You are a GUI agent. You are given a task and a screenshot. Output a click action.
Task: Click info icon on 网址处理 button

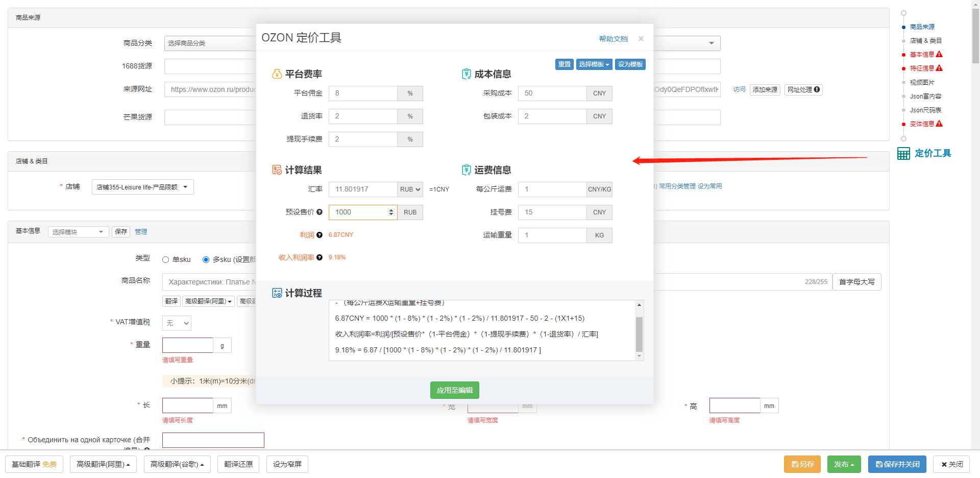click(817, 89)
